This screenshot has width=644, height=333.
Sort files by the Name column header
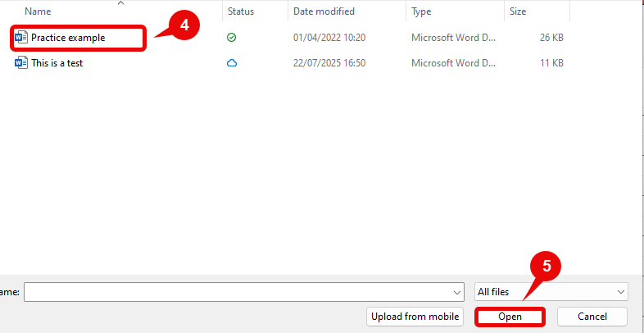[38, 11]
